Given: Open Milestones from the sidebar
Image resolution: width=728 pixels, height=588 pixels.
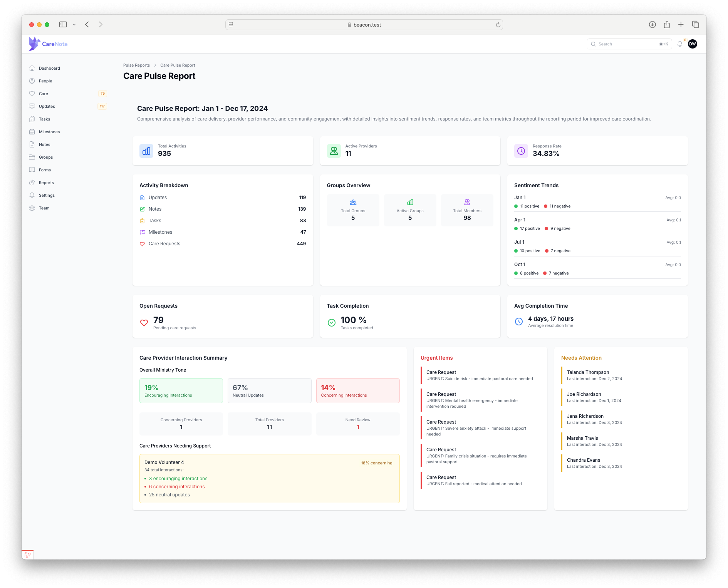Looking at the screenshot, I should 49,132.
